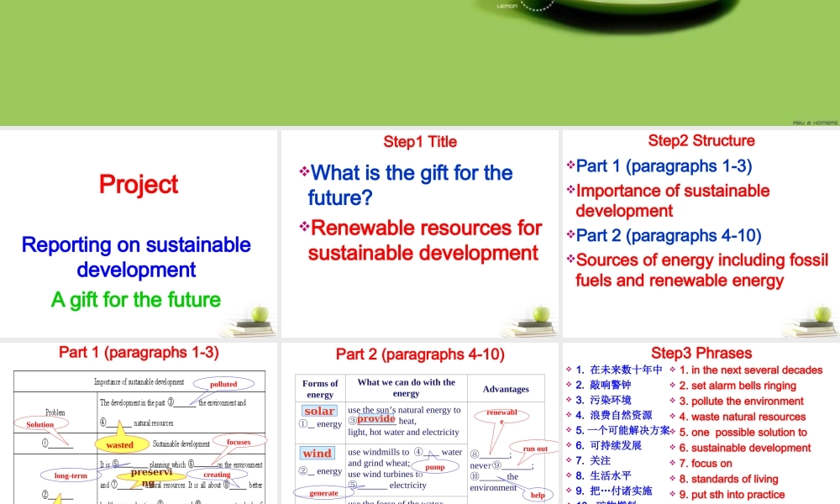Click the green banner slide at top
This screenshot has width=840, height=504.
tap(420, 63)
